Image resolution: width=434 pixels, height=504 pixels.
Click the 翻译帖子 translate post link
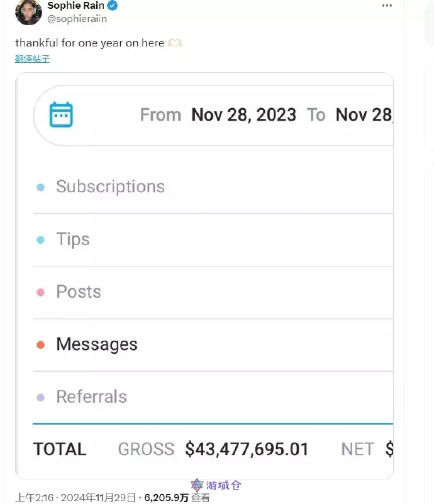pyautogui.click(x=32, y=59)
